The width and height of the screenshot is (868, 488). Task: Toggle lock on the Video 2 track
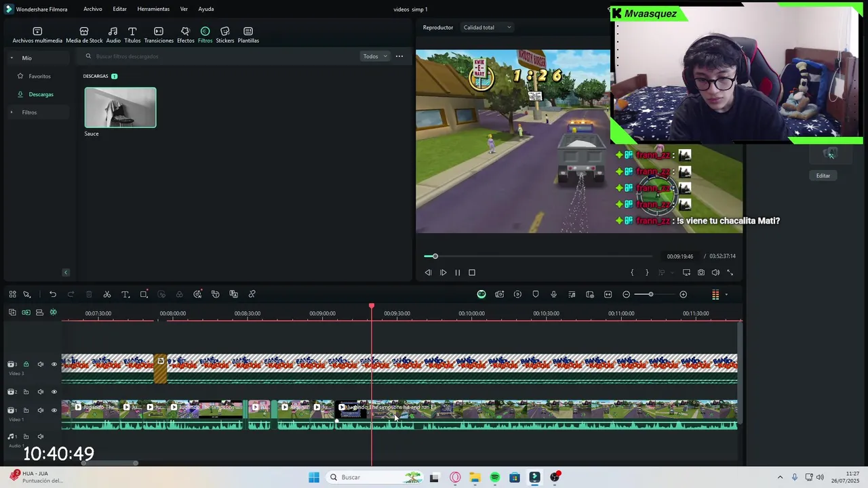(26, 392)
